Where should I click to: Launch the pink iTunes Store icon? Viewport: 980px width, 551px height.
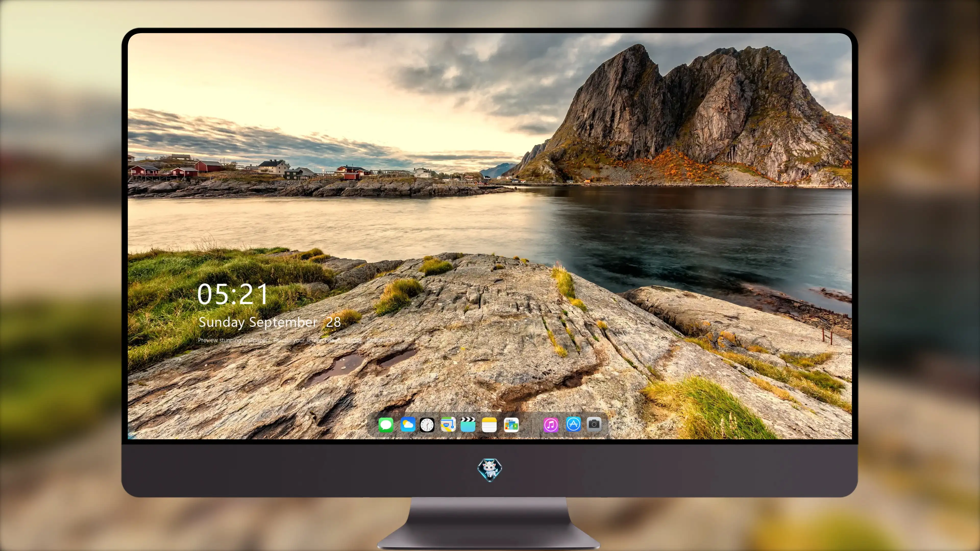(551, 425)
